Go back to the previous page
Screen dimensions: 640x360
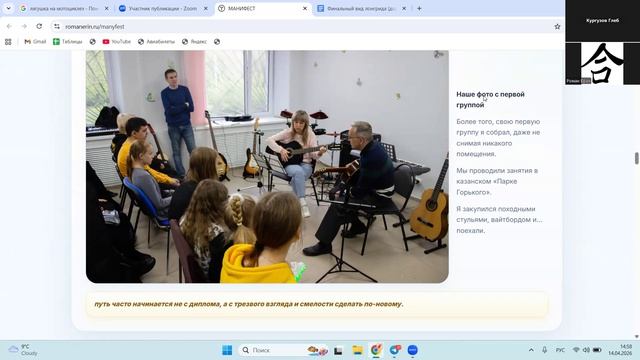9,26
